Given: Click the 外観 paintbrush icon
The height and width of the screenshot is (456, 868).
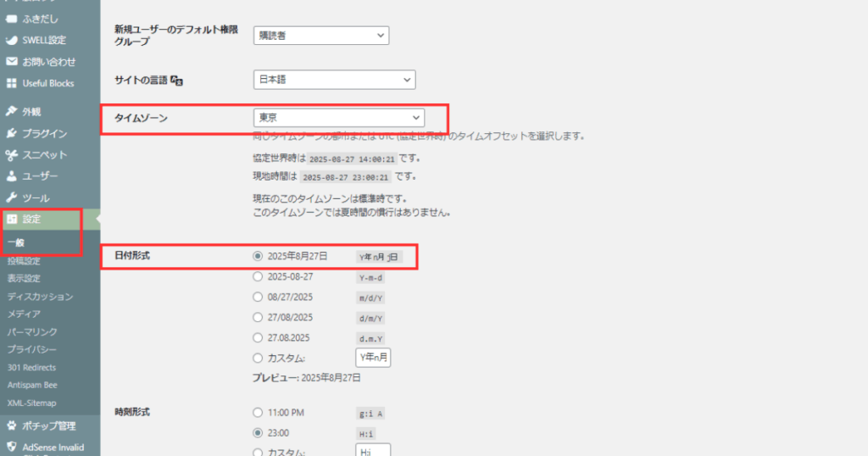Looking at the screenshot, I should tap(12, 111).
